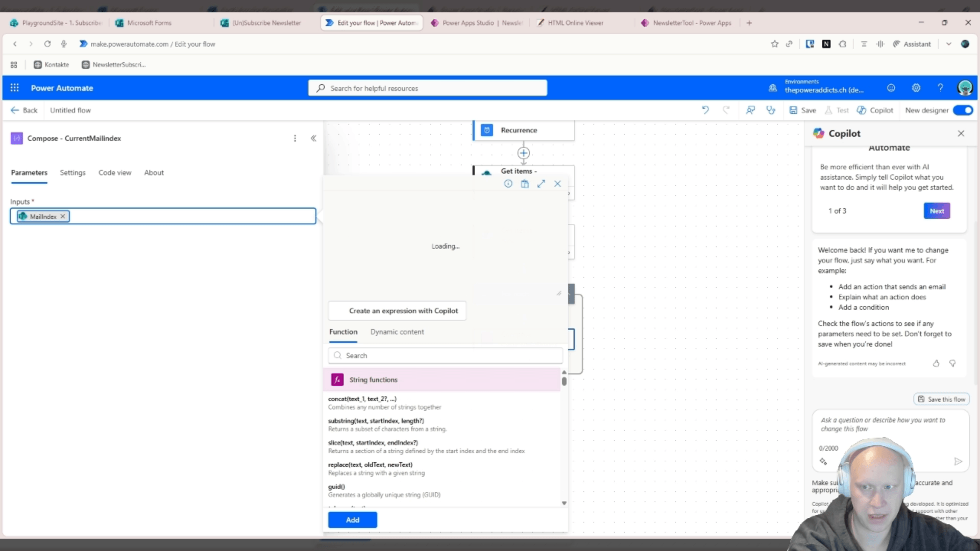The height and width of the screenshot is (551, 980).
Task: Bookmark this page with star icon
Action: tap(774, 44)
